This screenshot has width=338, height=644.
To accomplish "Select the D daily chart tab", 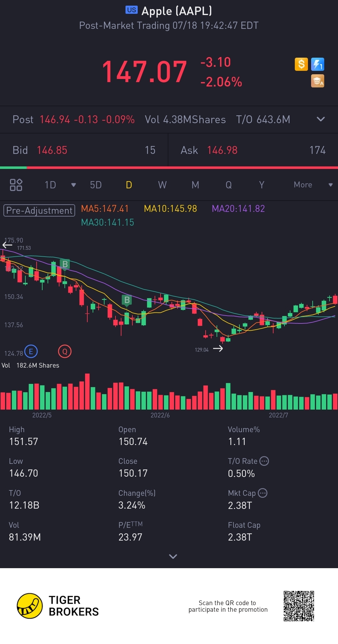I will (x=129, y=185).
